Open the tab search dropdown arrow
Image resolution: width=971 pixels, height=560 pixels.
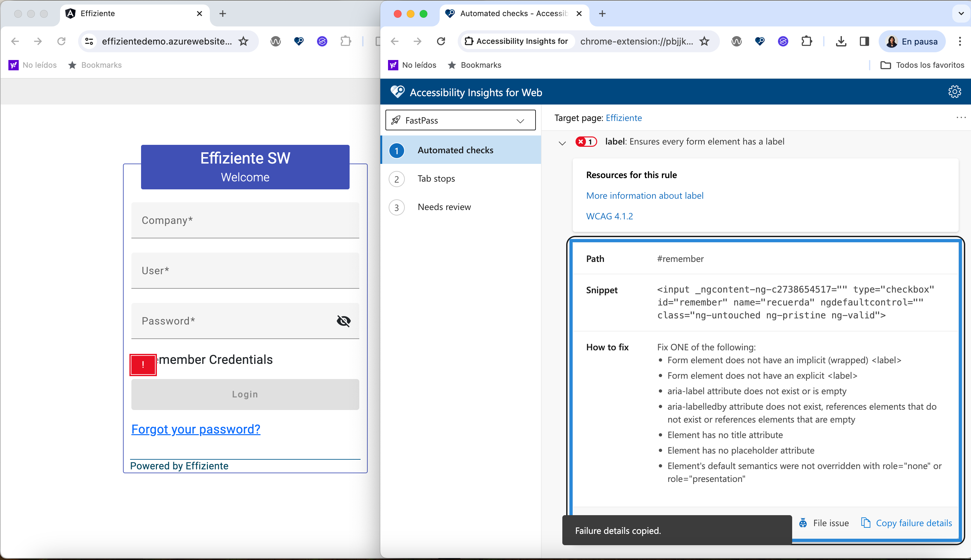(961, 14)
